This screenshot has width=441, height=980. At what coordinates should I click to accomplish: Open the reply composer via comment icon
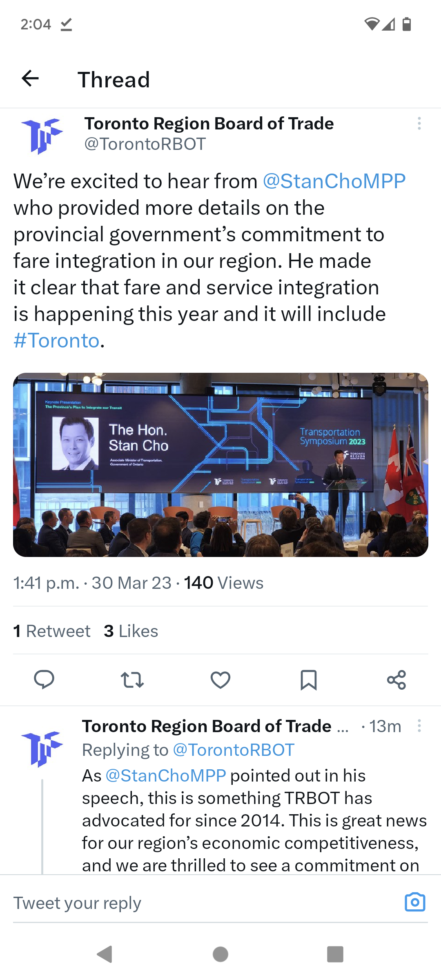point(45,679)
